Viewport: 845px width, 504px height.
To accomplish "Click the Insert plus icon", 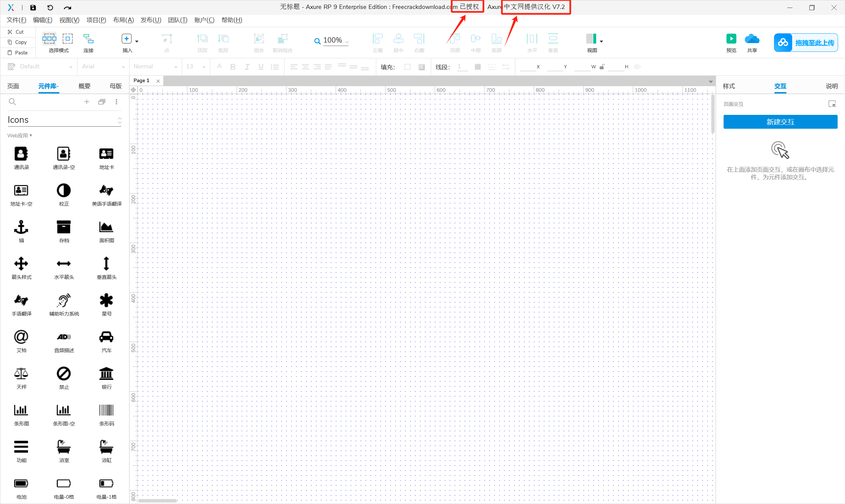I will click(x=126, y=39).
